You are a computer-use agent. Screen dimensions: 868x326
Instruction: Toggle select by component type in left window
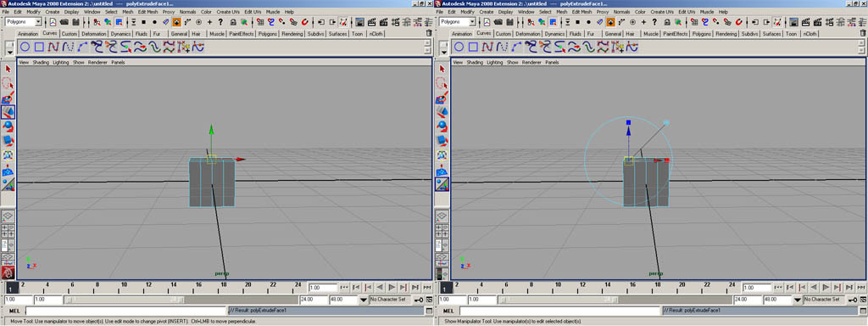119,22
